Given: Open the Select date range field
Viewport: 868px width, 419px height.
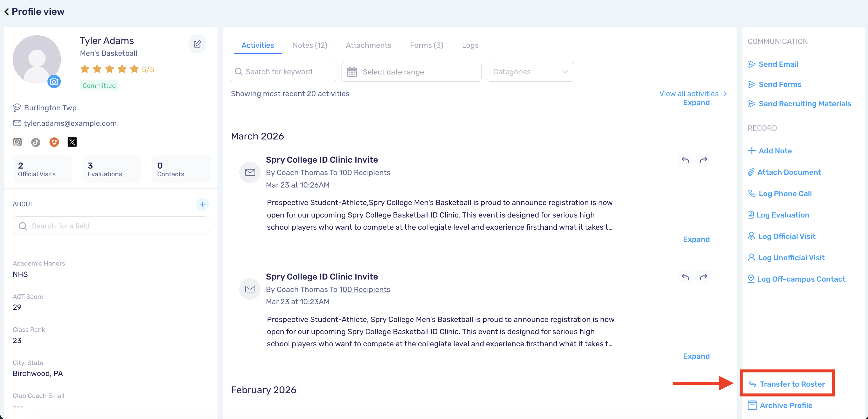Looking at the screenshot, I should click(x=411, y=72).
